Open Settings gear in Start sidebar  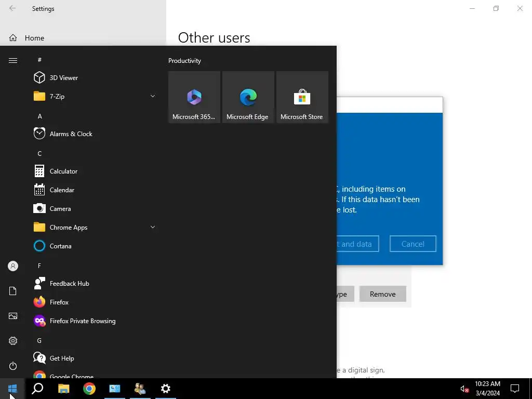coord(13,341)
